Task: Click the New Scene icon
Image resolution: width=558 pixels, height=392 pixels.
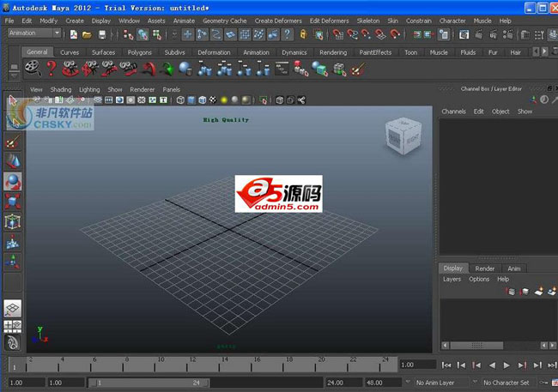Action: tap(74, 34)
